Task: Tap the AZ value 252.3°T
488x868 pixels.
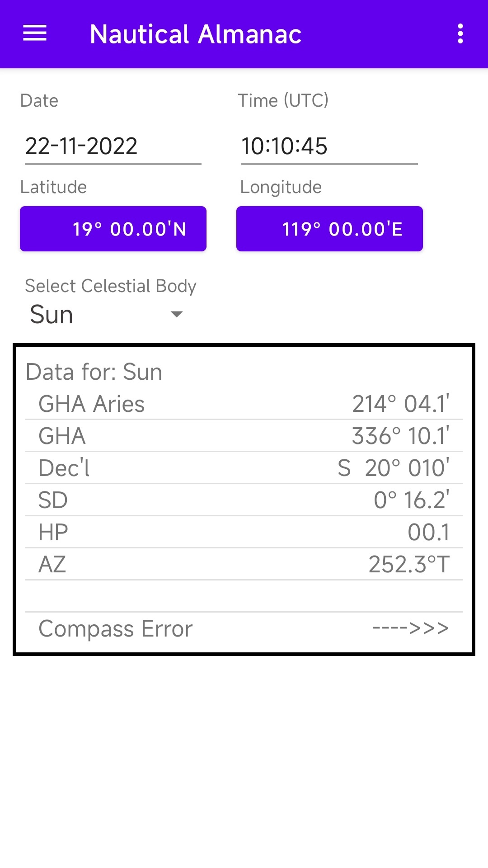Action: point(409,564)
